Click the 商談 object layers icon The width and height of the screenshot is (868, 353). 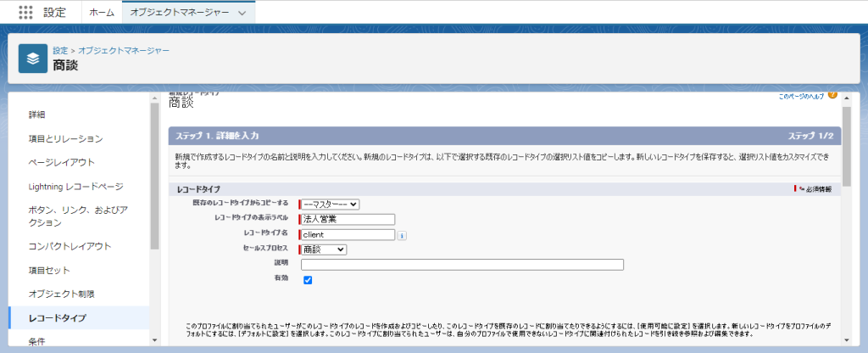[33, 59]
